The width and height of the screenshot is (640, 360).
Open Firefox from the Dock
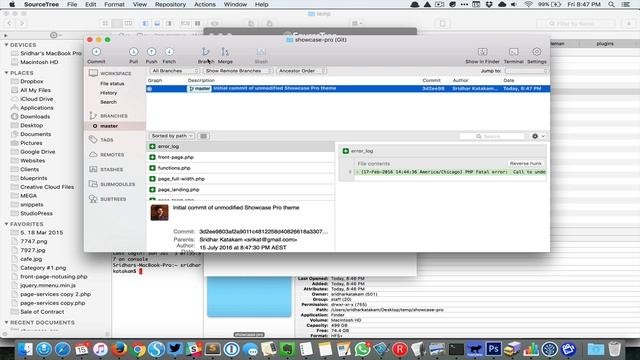click(x=119, y=349)
